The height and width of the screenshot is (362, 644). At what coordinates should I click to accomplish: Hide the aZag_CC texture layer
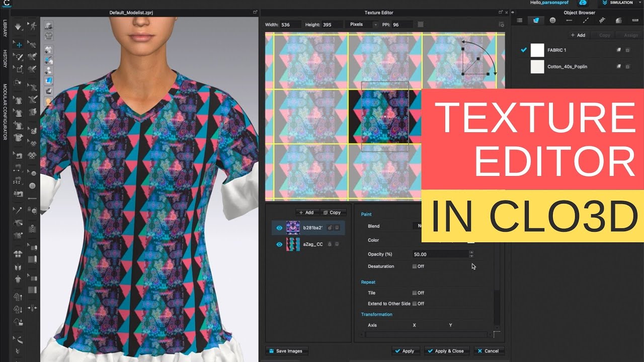click(279, 244)
